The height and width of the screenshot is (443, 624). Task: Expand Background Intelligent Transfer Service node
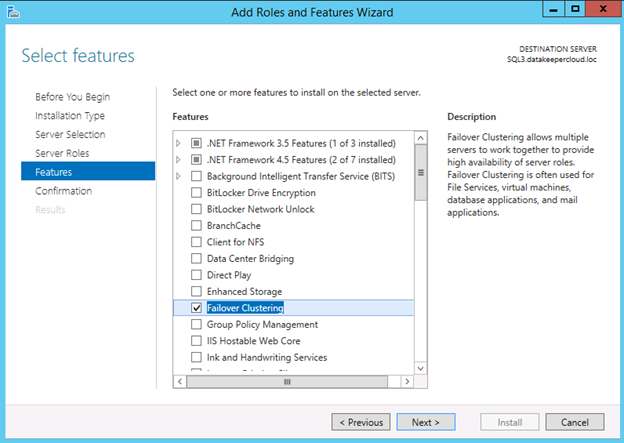[x=179, y=177]
